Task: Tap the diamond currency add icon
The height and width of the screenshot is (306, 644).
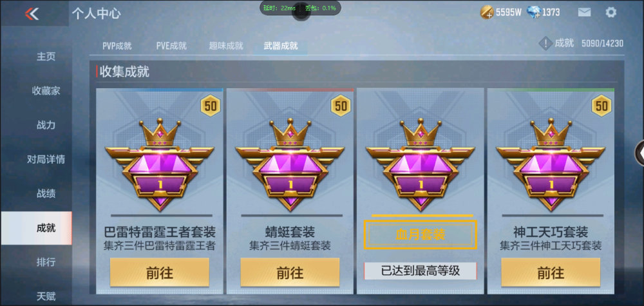Action: [533, 12]
